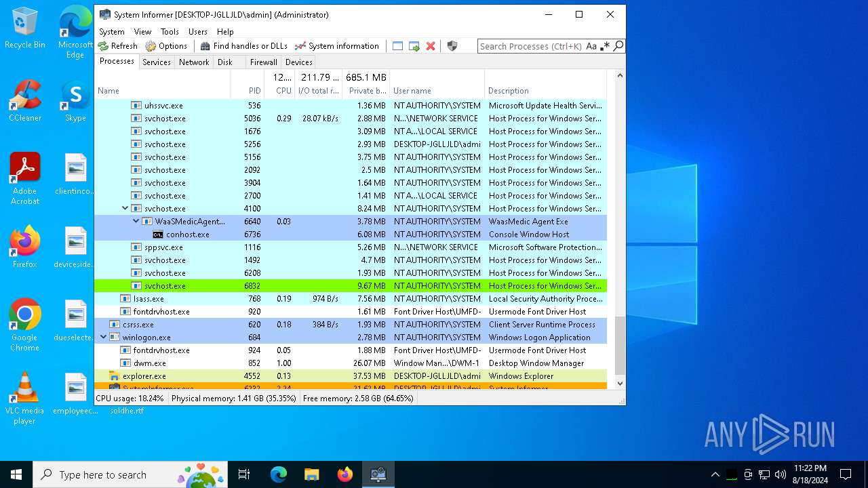Viewport: 868px width, 488px height.
Task: Collapse svchost.exe PID 4100 node
Action: coord(125,209)
